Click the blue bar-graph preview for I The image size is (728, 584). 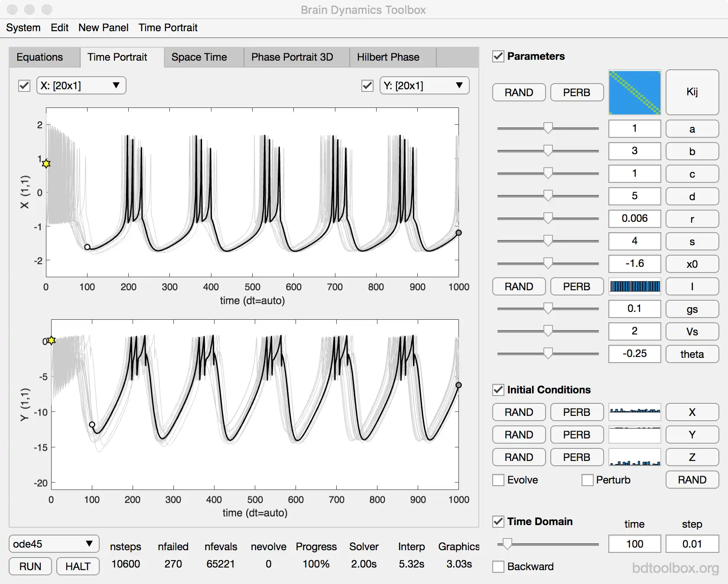click(634, 286)
